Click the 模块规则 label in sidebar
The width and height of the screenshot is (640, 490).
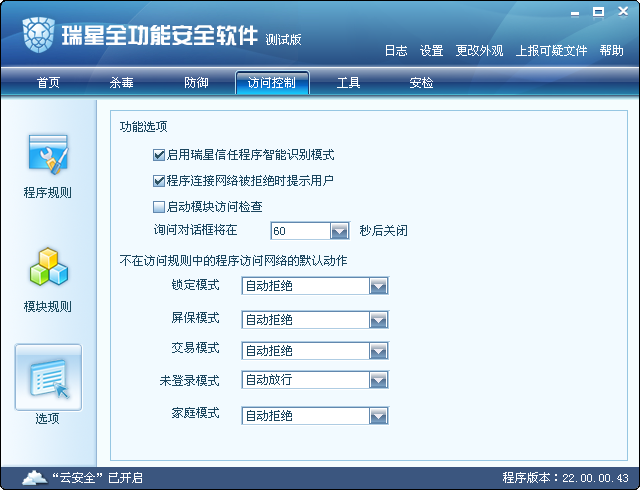[x=48, y=306]
